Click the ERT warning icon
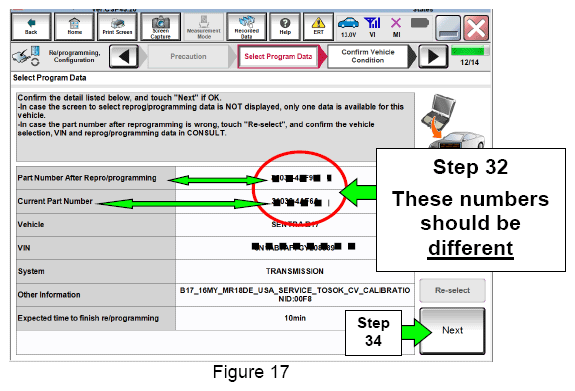The width and height of the screenshot is (575, 391). [x=318, y=27]
